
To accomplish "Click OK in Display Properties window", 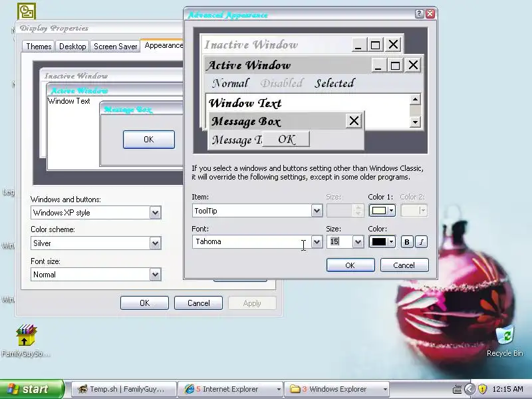I will pos(144,303).
